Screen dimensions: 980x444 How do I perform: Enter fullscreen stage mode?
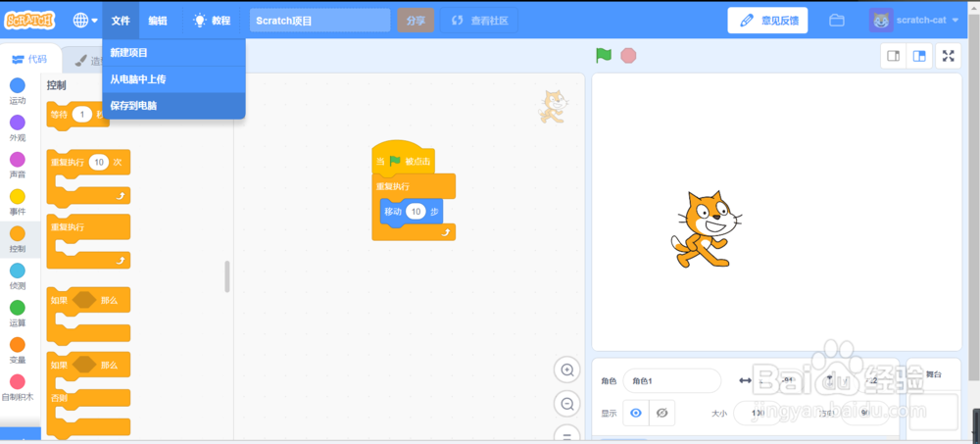[948, 56]
